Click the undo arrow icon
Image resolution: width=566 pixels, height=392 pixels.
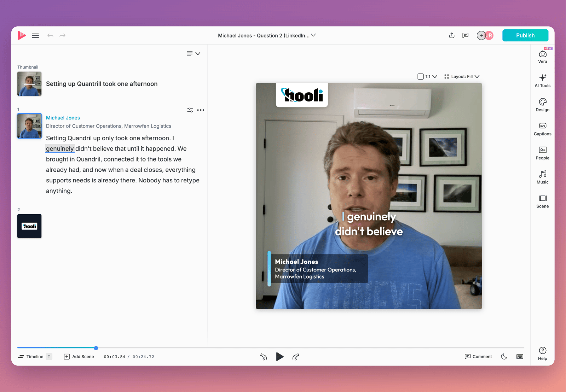[50, 35]
